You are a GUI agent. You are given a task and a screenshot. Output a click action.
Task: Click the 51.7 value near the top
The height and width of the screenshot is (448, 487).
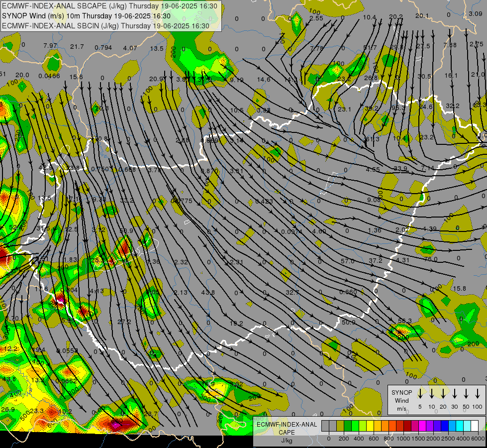click(370, 48)
